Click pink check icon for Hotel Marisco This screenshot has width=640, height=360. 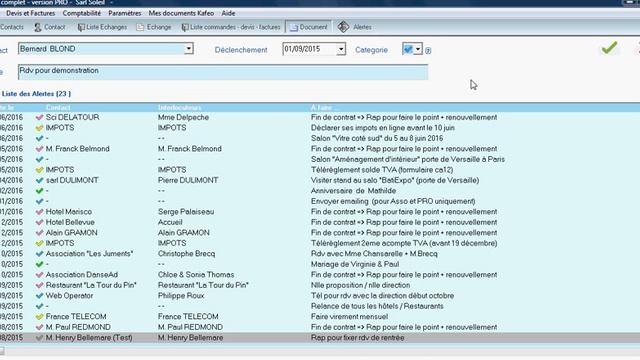coord(39,212)
